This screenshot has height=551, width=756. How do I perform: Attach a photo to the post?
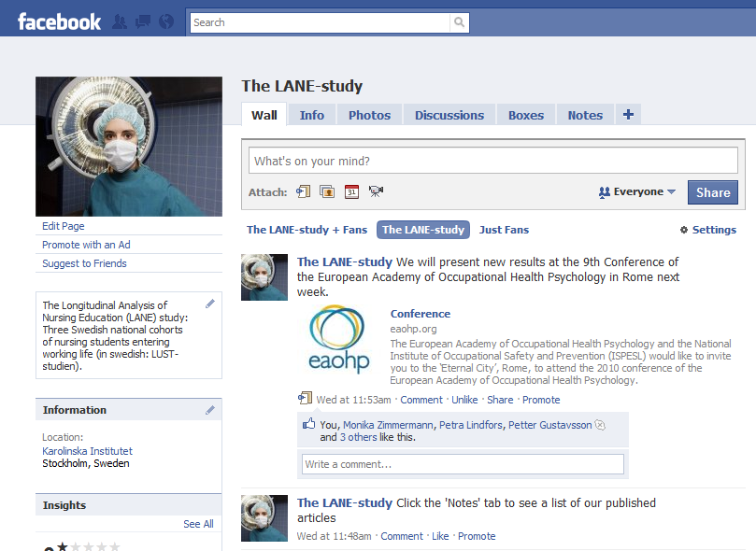pyautogui.click(x=327, y=191)
